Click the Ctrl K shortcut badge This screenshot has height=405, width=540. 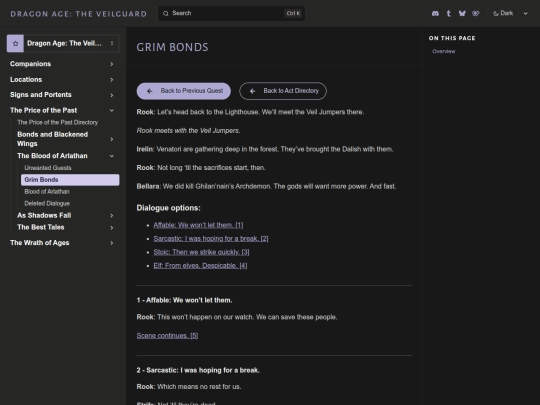(x=293, y=13)
